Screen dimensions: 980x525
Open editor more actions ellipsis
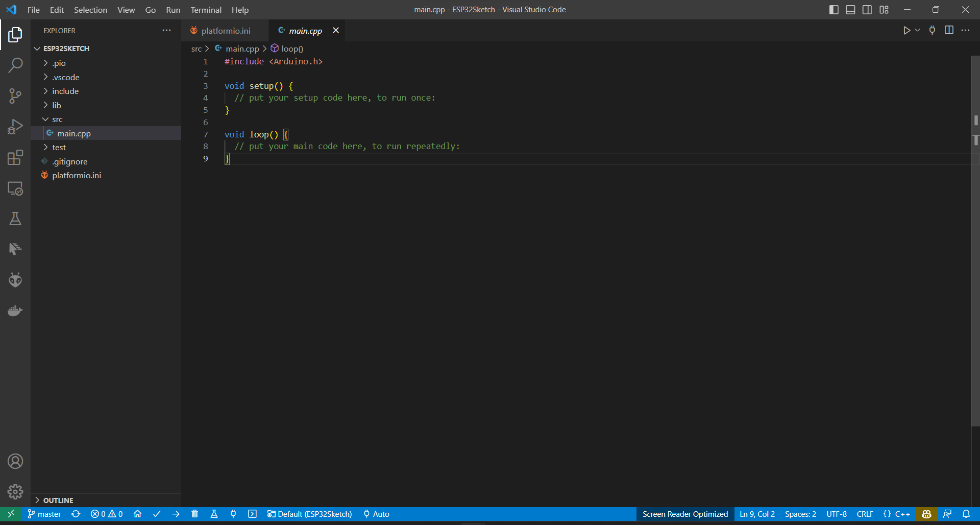(x=965, y=30)
